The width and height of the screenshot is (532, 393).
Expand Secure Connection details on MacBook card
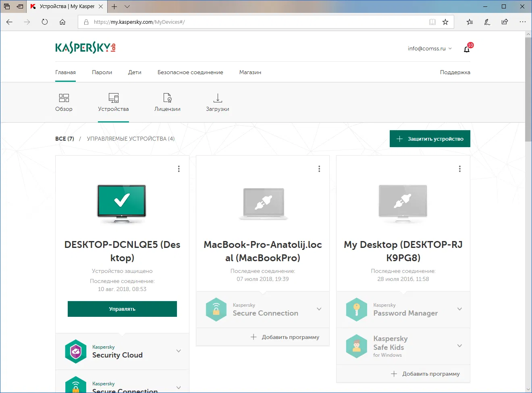coord(319,309)
